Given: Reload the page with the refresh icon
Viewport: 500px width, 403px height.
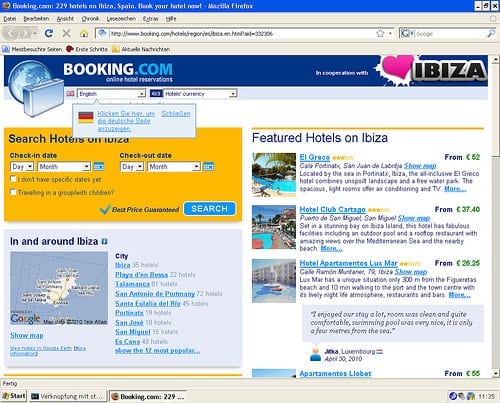Looking at the screenshot, I should coord(49,33).
